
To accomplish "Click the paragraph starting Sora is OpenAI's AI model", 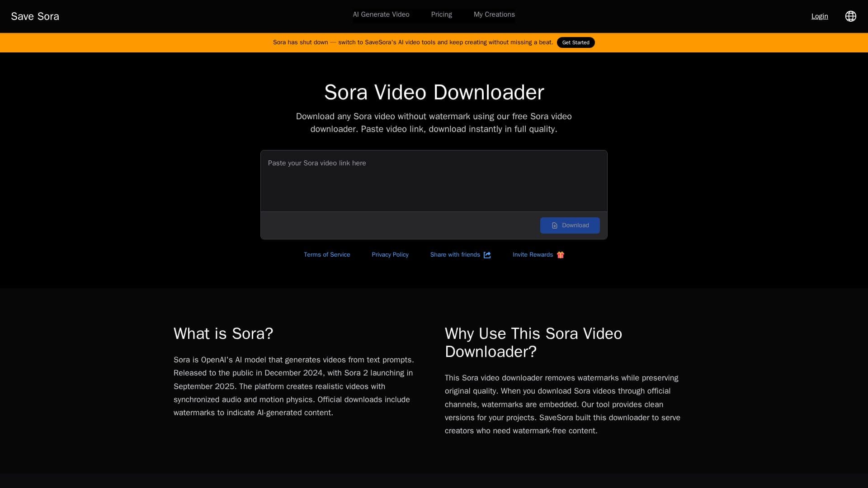I will click(x=295, y=386).
